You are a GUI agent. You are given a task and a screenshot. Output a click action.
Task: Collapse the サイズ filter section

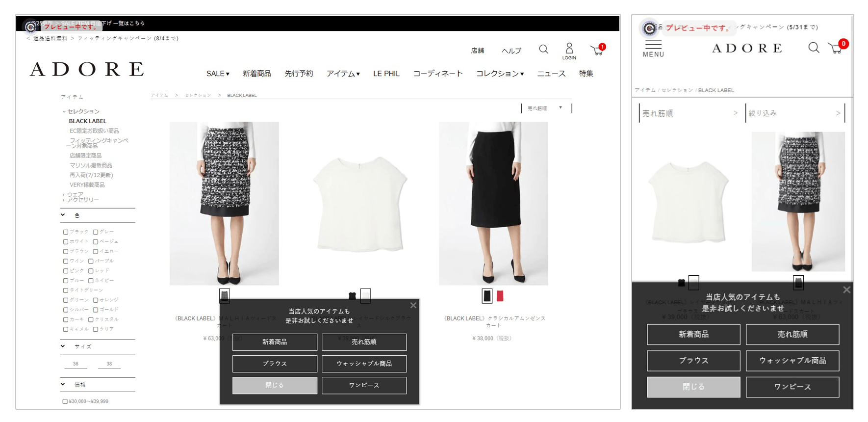click(x=63, y=346)
